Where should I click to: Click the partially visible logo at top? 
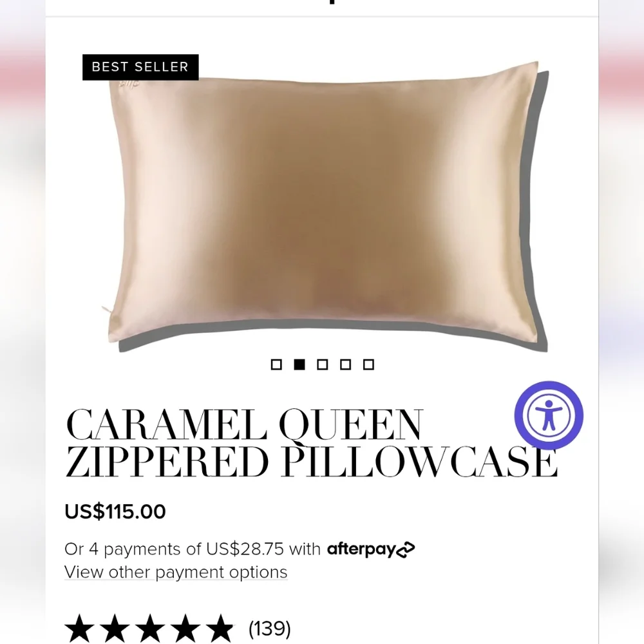(x=332, y=2)
